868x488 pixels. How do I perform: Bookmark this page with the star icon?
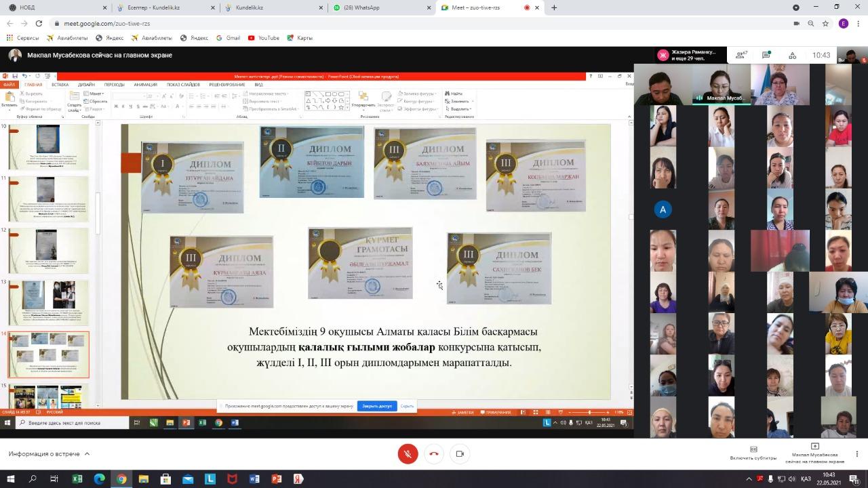tap(825, 23)
